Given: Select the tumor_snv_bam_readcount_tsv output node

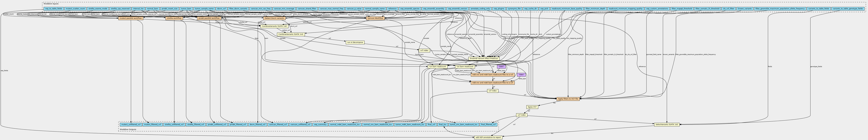Looking at the screenshot, I should click(x=464, y=125).
